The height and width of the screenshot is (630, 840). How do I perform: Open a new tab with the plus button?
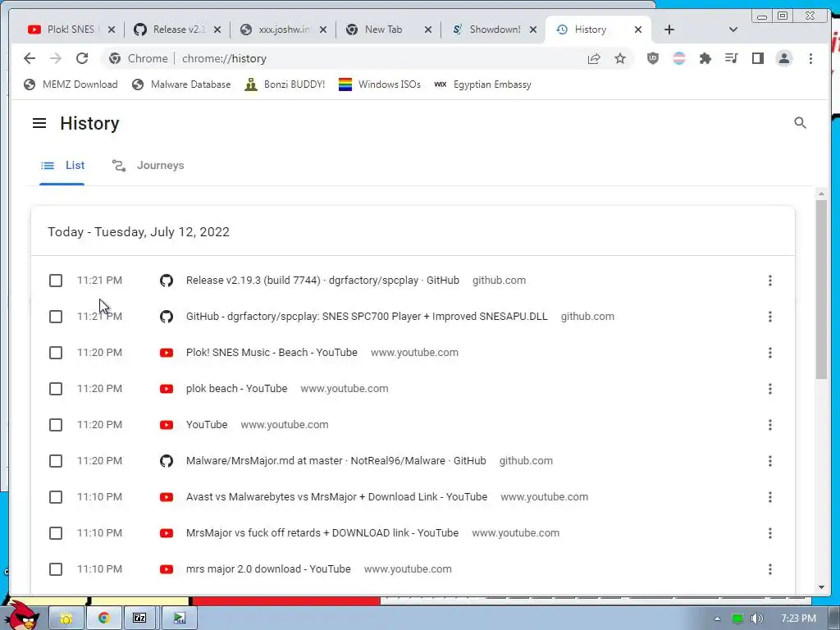(669, 30)
